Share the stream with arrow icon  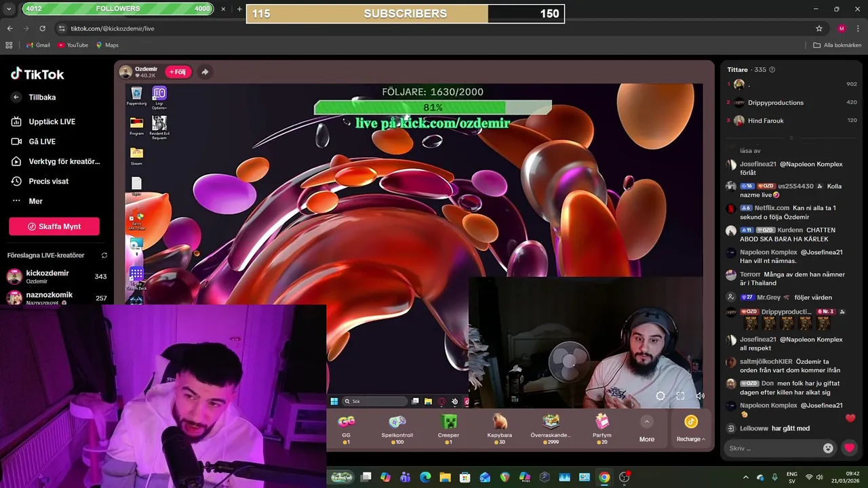205,72
